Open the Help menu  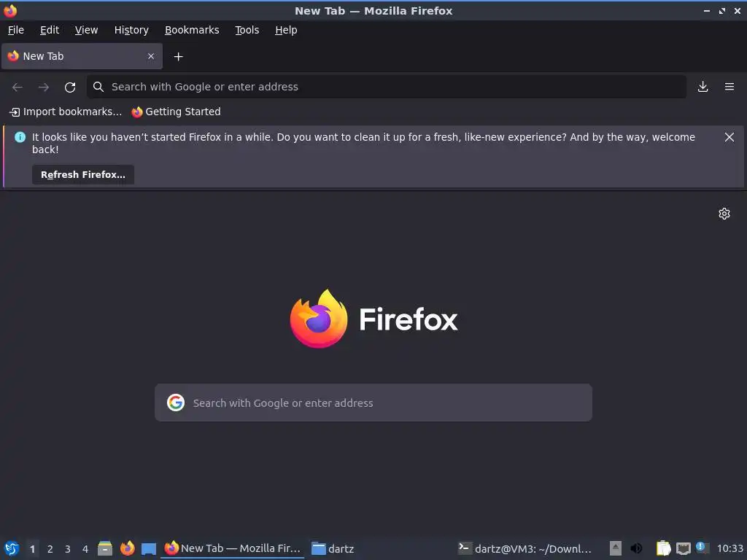point(286,30)
